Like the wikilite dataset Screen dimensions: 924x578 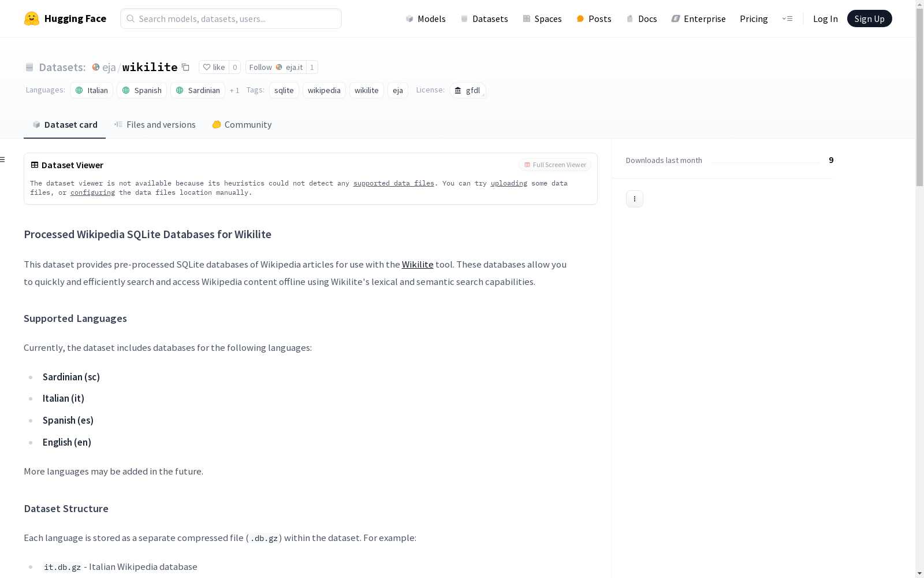point(214,67)
